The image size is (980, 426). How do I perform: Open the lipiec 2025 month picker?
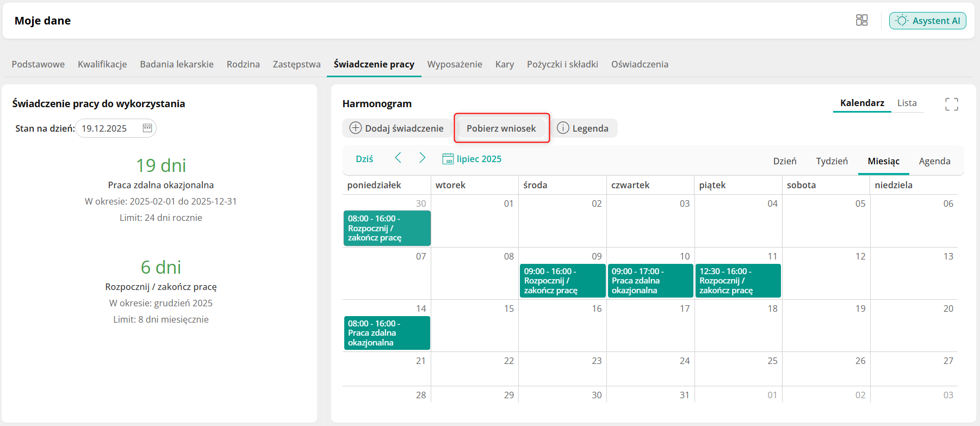(x=472, y=159)
